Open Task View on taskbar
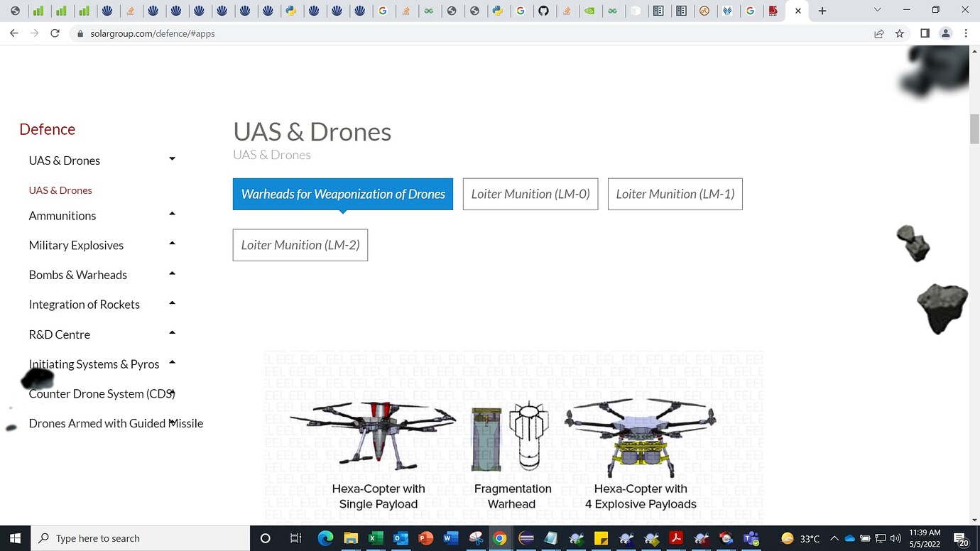980x551 pixels. tap(296, 538)
